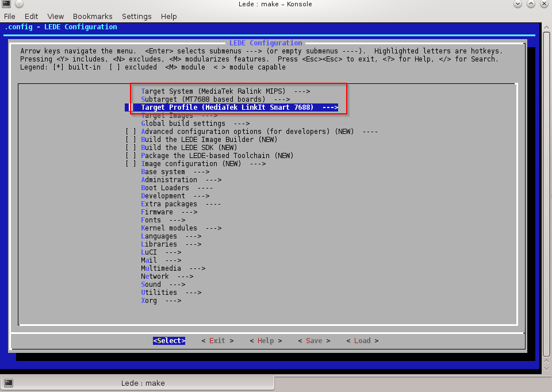Enable Build the LEDE Image Builder
The height and width of the screenshot is (392, 552).
coord(131,140)
